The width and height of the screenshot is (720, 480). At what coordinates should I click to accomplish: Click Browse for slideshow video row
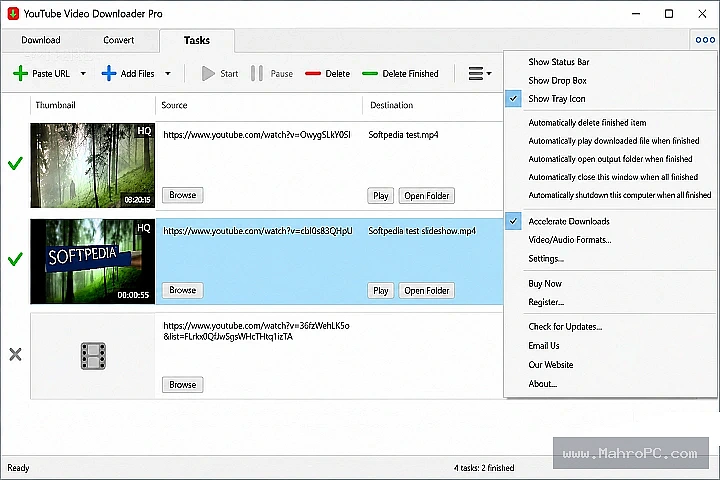coord(182,290)
